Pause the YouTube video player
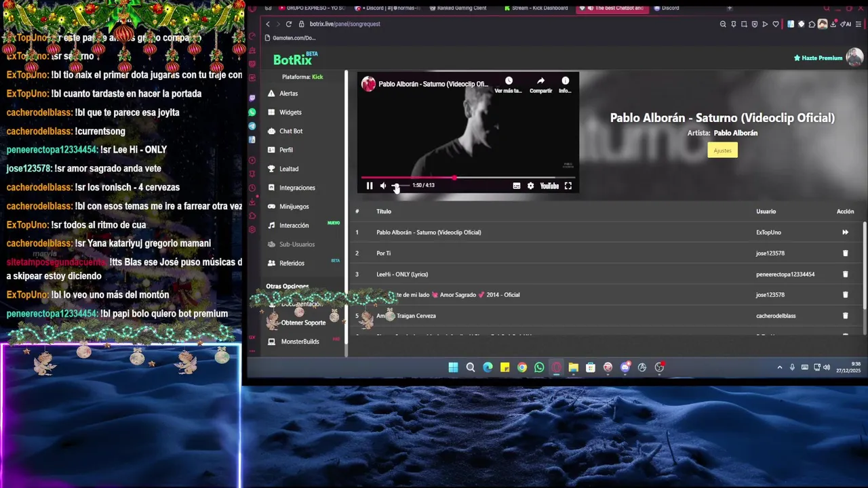 pos(370,186)
